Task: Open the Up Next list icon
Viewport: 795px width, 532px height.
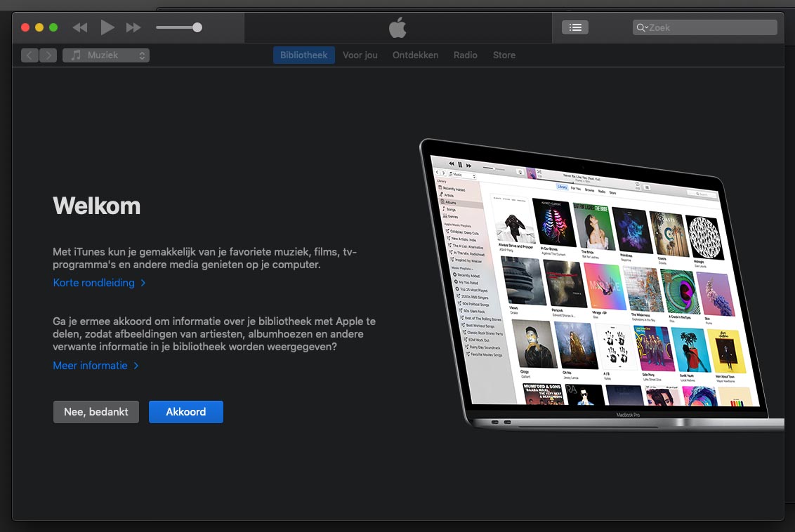Action: (575, 27)
